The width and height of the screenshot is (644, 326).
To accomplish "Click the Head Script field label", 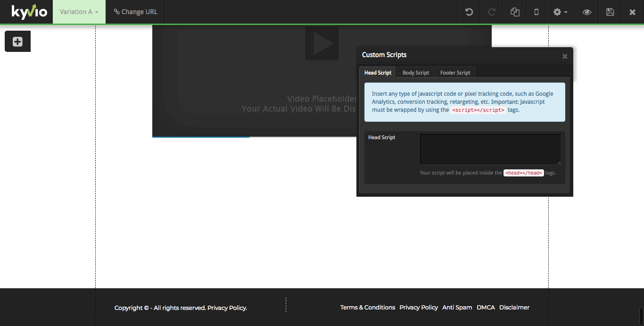I will click(381, 137).
